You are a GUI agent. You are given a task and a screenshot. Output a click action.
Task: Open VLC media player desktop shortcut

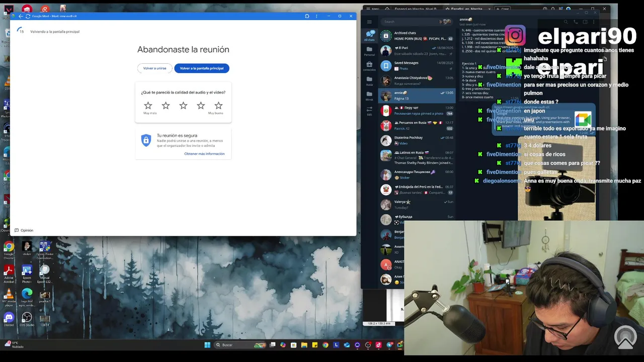(x=9, y=297)
